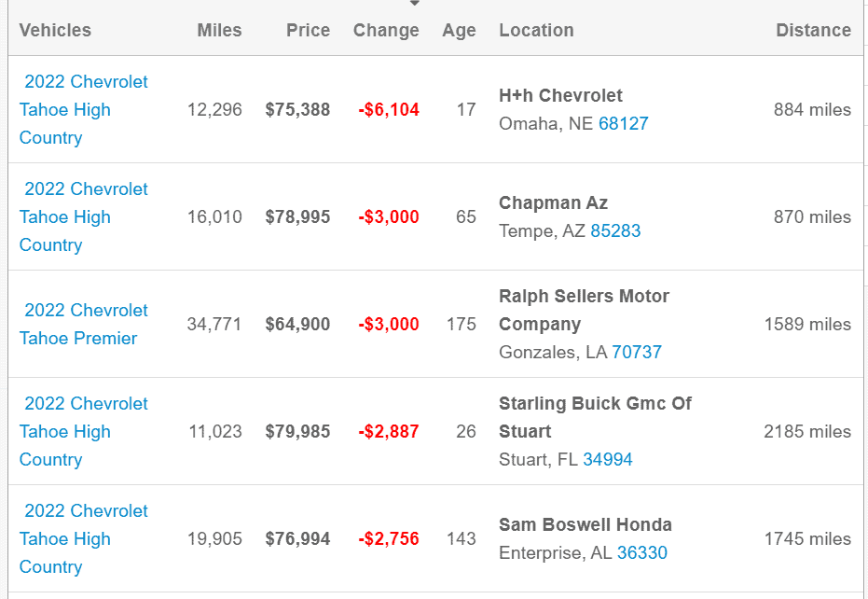Open zip code 34994 link for Stuart
Screen dimensions: 868x599
608,459
